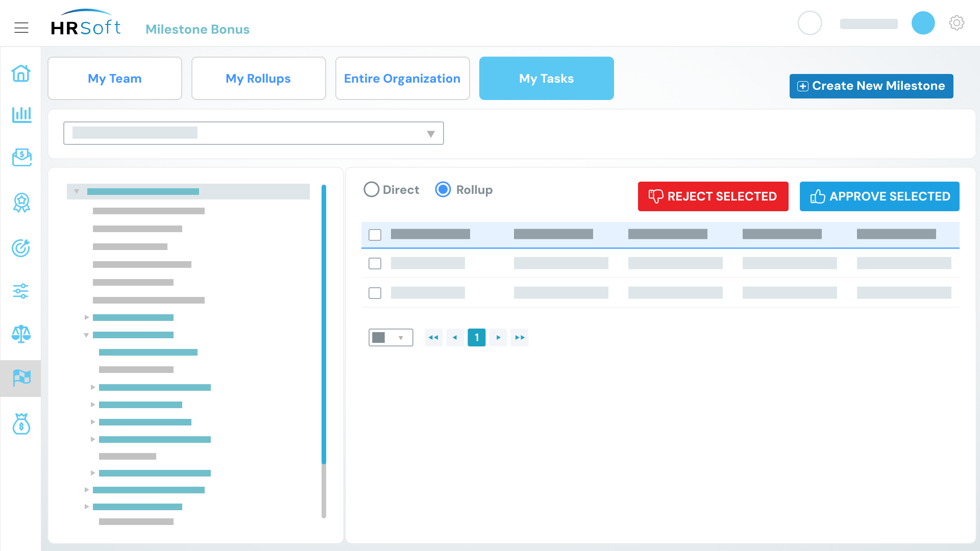The image size is (980, 551).
Task: Click the sliders adjustment sidebar icon
Action: pos(21,291)
